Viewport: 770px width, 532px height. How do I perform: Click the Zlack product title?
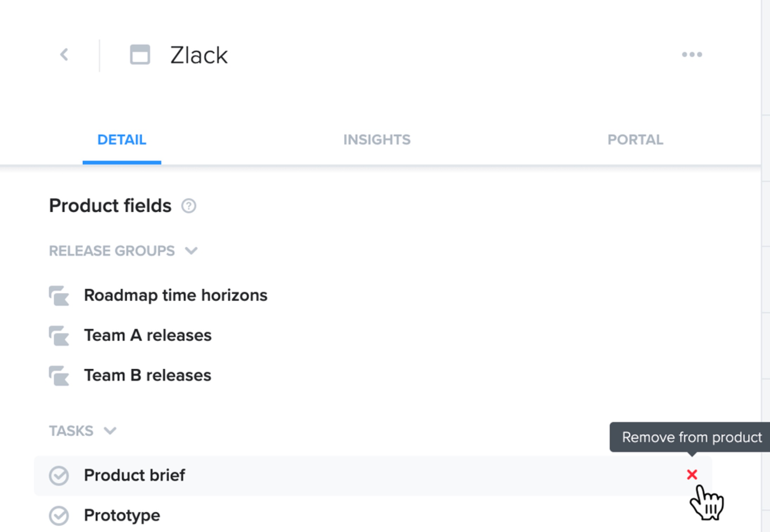pyautogui.click(x=199, y=55)
